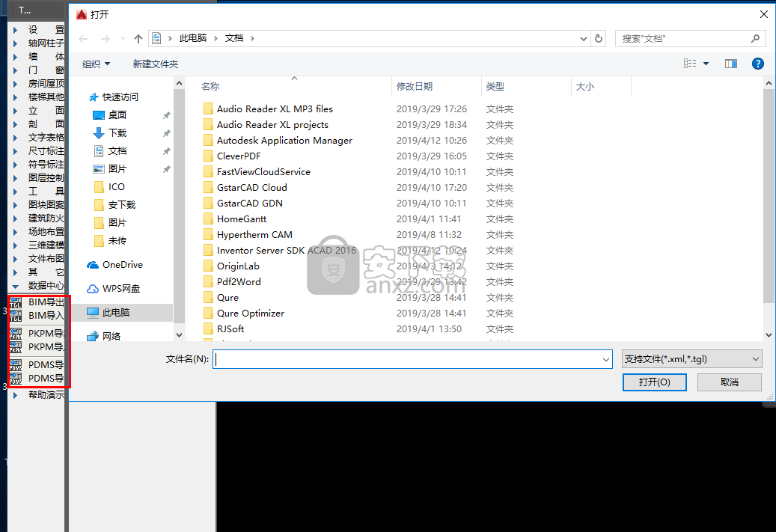Select the OriginLab folder

click(x=238, y=266)
